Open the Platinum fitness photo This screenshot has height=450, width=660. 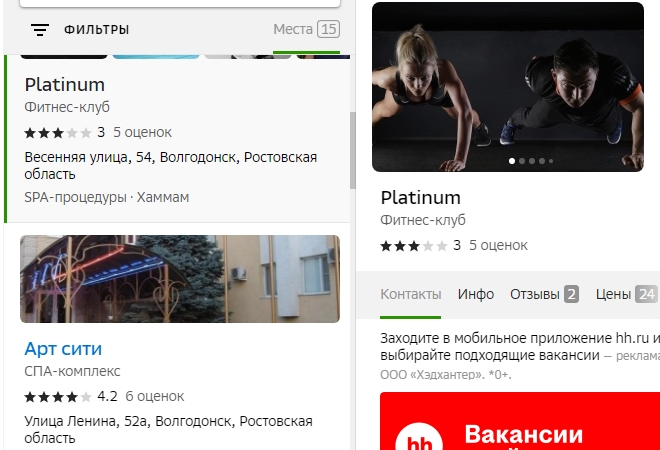tap(507, 87)
